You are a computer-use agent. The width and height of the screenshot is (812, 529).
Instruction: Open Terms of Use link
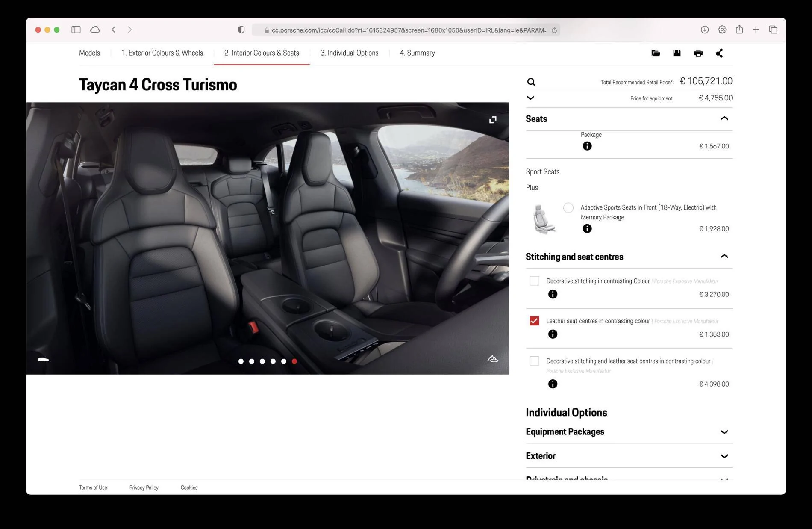[93, 488]
